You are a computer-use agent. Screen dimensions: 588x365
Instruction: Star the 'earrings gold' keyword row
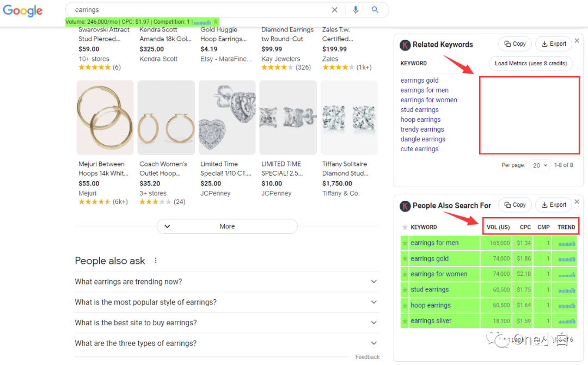405,258
